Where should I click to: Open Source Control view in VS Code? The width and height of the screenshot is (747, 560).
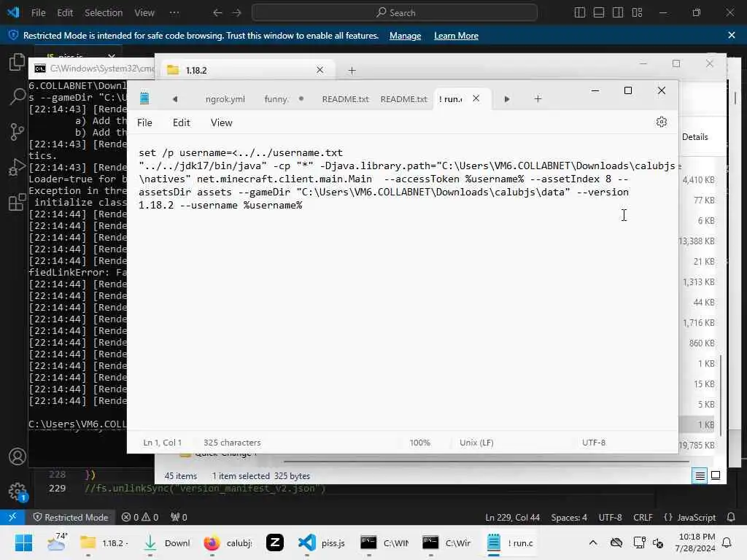coord(17,131)
